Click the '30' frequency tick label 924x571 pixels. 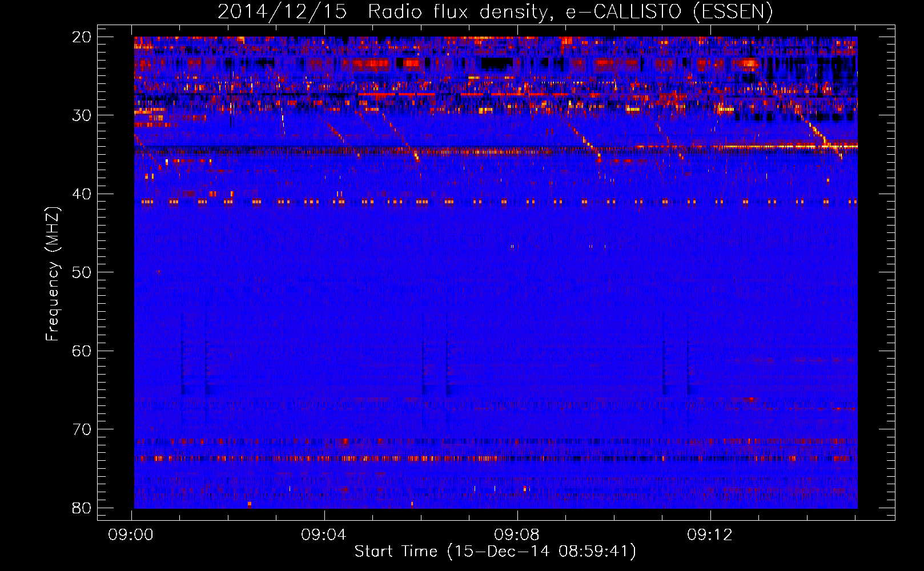tap(82, 115)
